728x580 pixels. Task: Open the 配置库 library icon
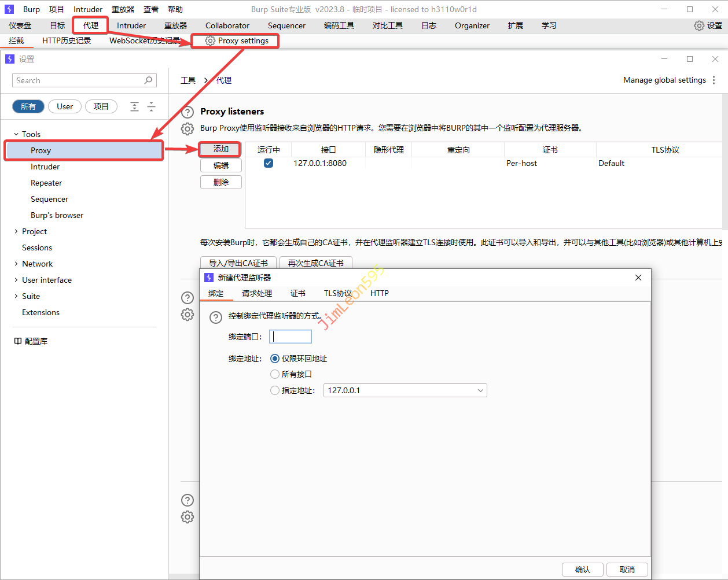[x=18, y=341]
